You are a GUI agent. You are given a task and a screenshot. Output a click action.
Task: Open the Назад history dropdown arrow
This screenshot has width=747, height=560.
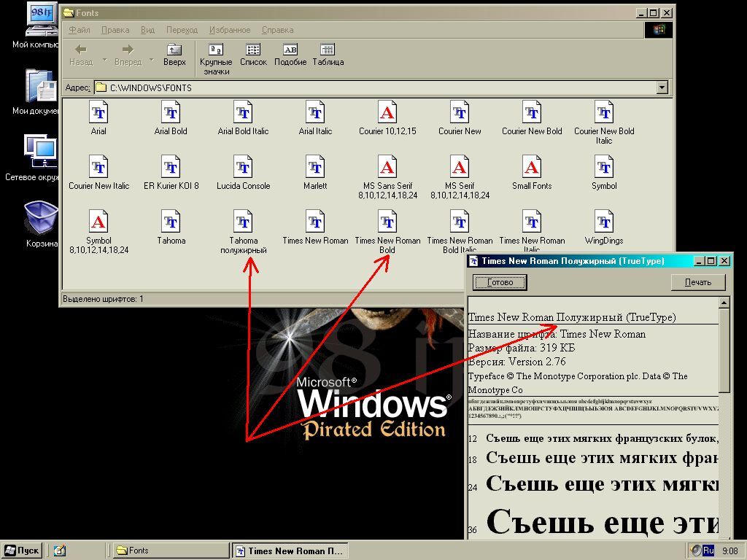coord(105,60)
